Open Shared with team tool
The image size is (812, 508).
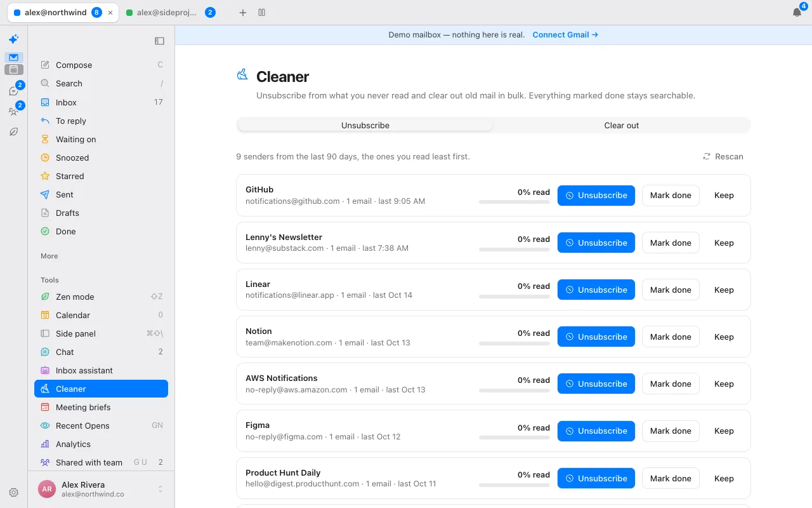[101, 462]
